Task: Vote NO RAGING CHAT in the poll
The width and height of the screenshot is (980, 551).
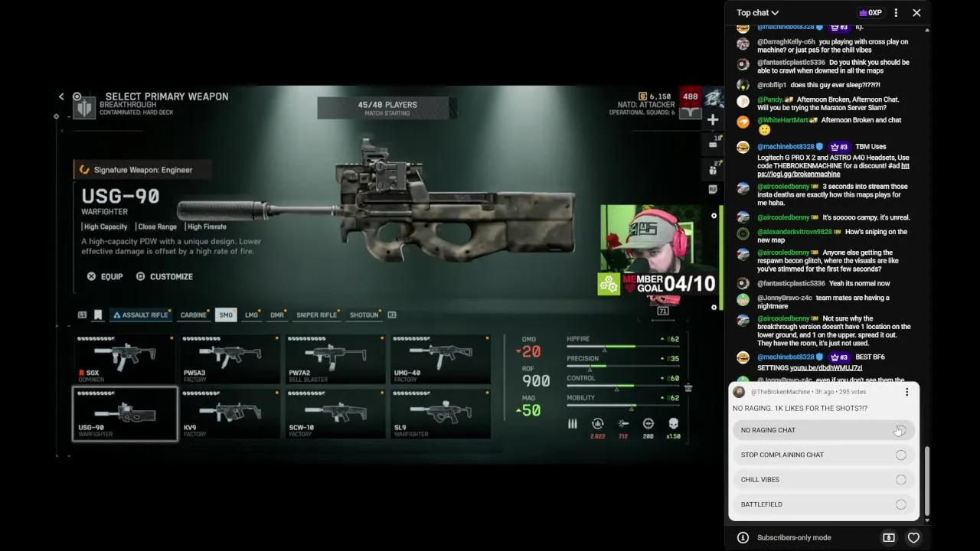Action: click(824, 430)
